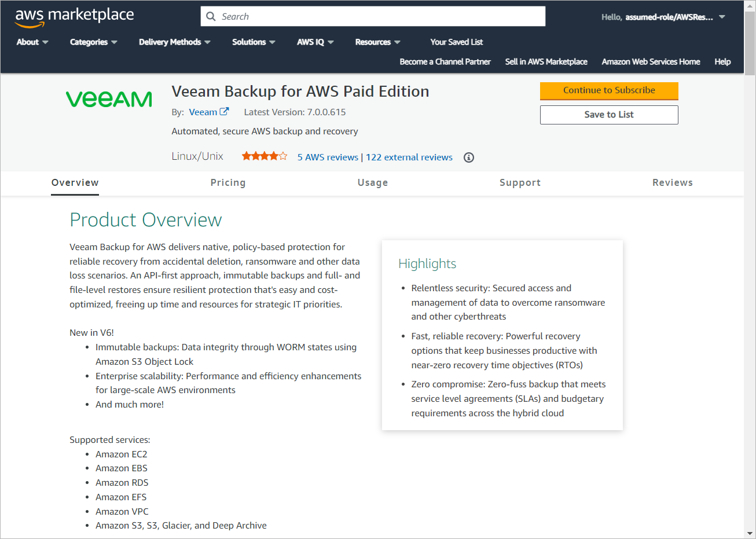Click the Veeam company logo
This screenshot has width=756, height=539.
(x=109, y=100)
